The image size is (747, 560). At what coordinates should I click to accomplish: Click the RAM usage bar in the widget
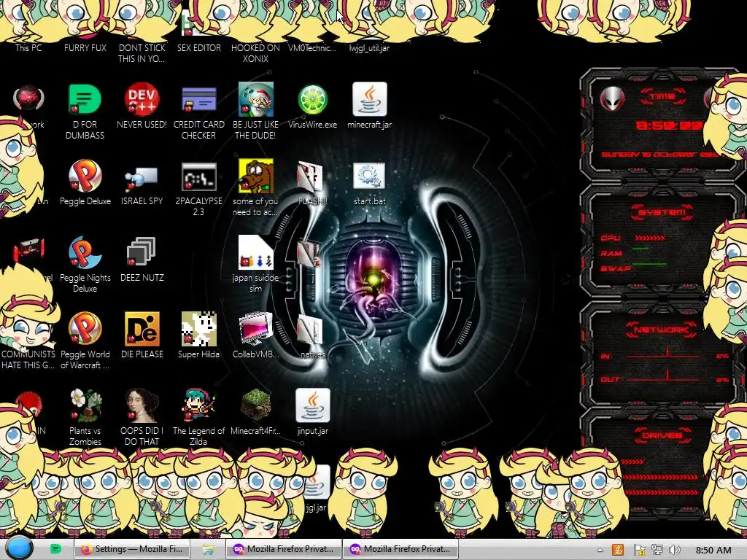pos(640,249)
